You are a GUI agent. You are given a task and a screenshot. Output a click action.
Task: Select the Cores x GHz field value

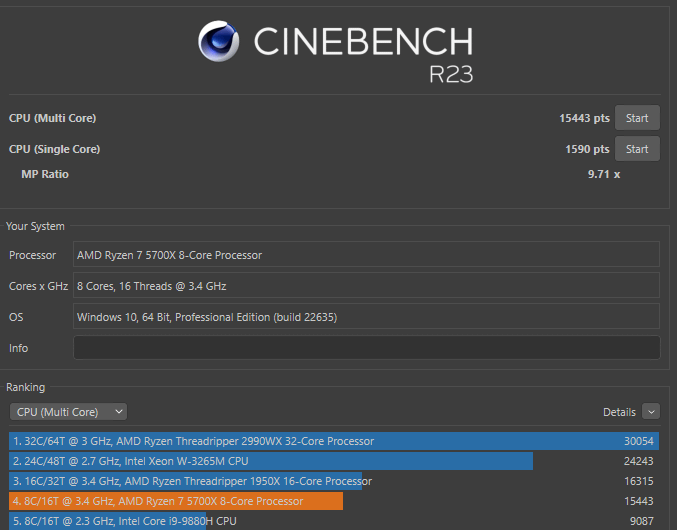tap(366, 285)
